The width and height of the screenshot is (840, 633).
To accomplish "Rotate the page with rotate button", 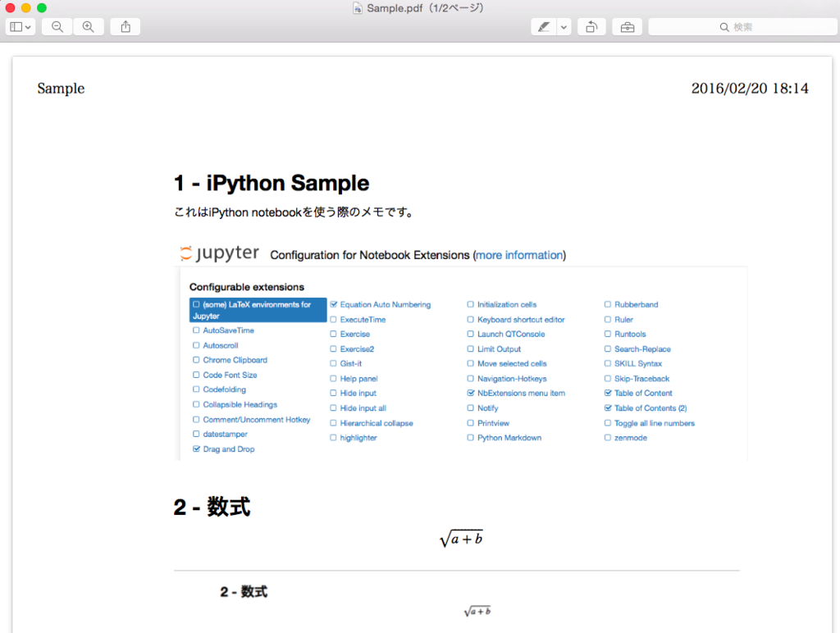I will tap(591, 27).
